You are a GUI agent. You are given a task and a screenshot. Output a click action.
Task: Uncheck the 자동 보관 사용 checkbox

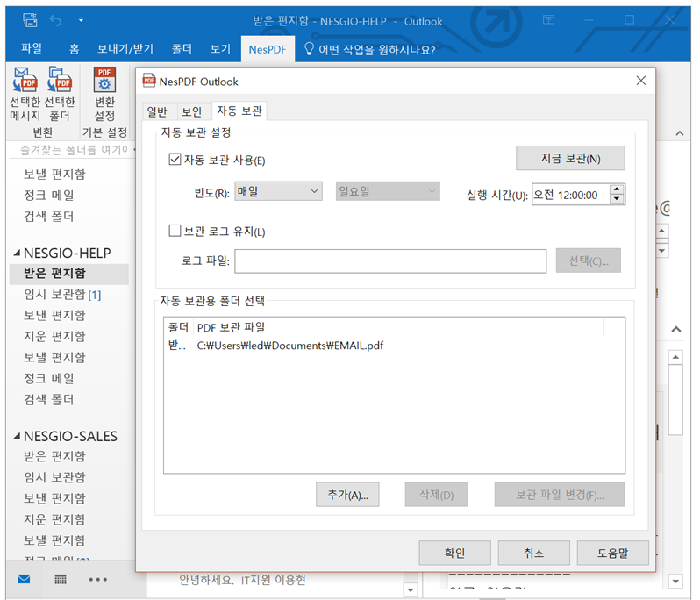175,160
